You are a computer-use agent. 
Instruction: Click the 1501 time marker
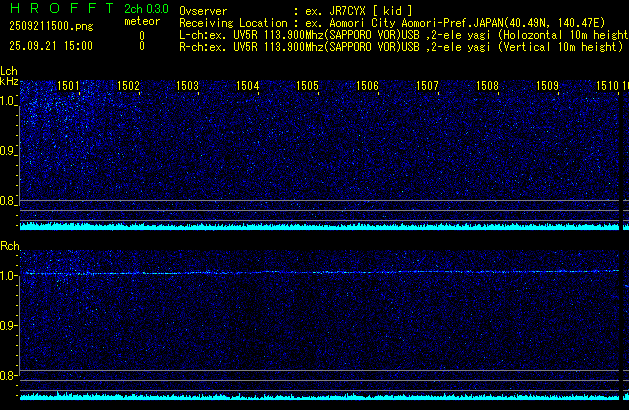[x=69, y=87]
